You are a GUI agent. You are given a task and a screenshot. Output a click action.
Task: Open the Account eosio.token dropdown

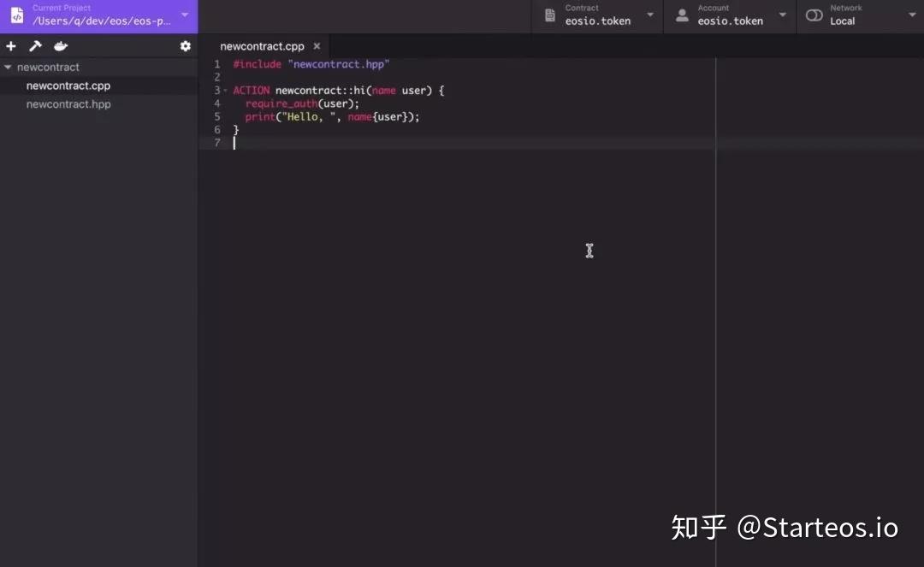782,15
